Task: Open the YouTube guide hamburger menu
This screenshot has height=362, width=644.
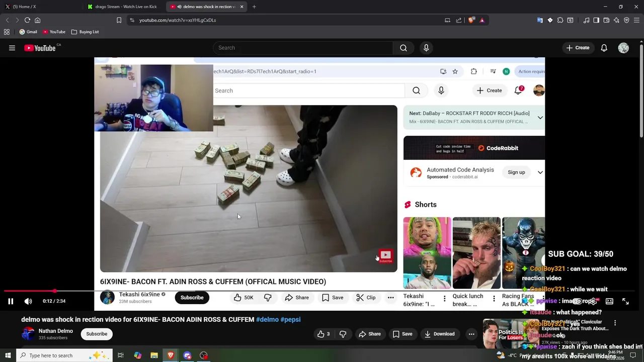Action: point(12,48)
